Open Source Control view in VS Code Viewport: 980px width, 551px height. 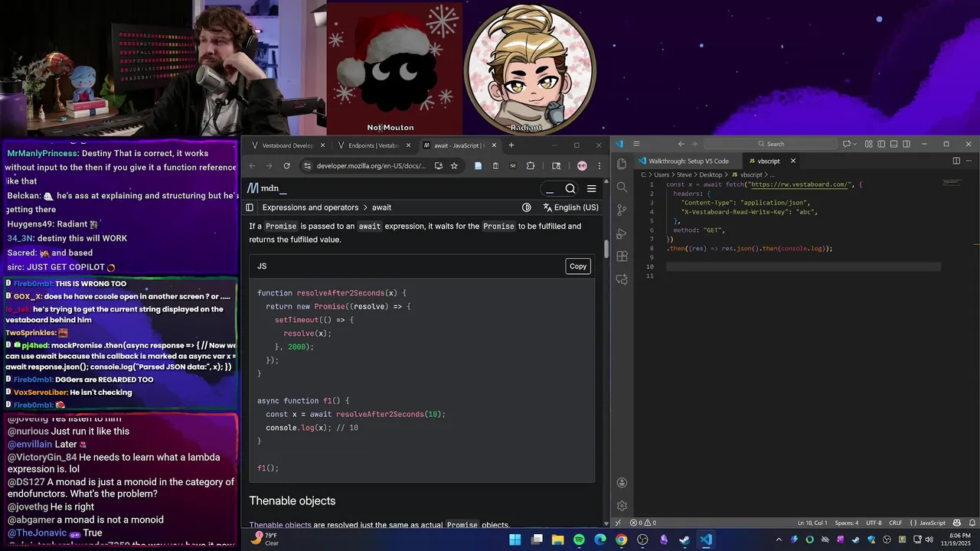pos(622,210)
